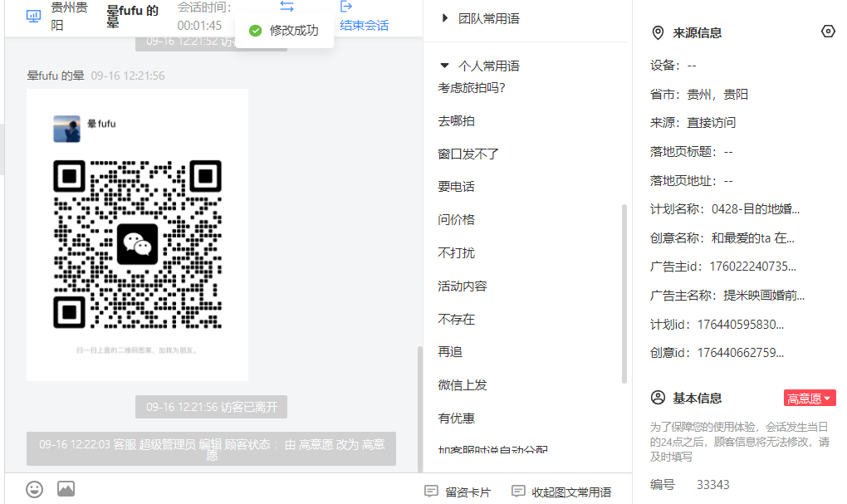
Task: Click the 基本信息 section heading
Action: (x=697, y=399)
